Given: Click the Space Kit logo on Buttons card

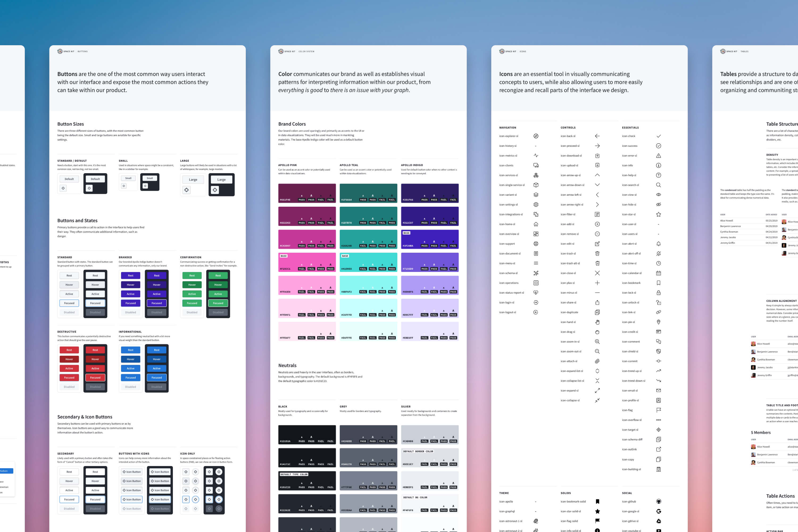Looking at the screenshot, I should 60,51.
